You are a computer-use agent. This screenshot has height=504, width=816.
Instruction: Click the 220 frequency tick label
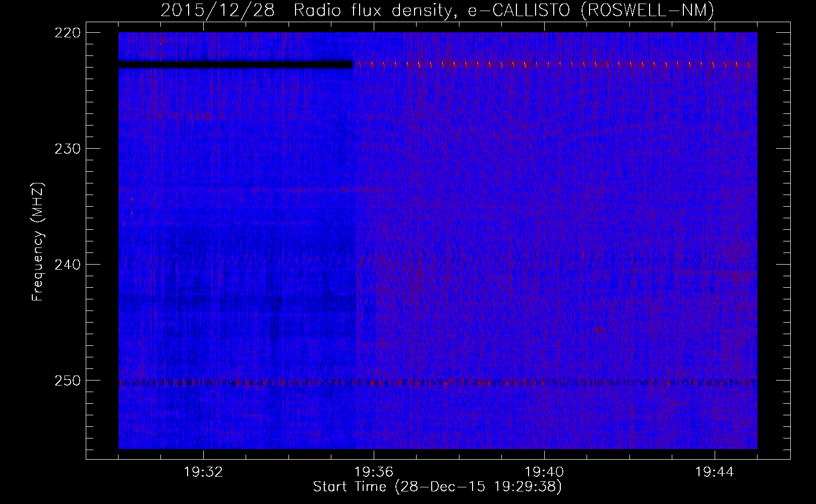[x=67, y=33]
